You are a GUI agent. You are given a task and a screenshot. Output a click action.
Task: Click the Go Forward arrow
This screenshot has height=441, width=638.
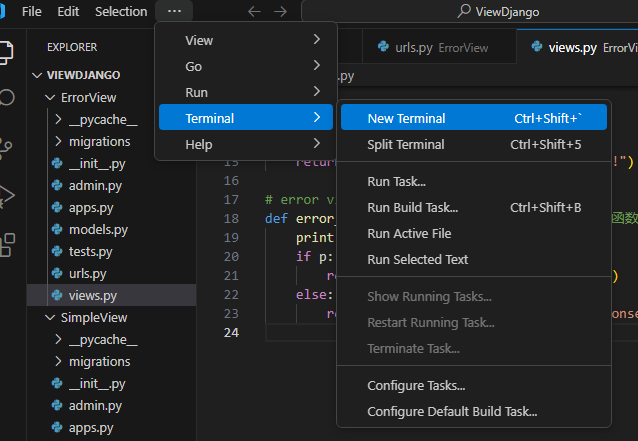tap(280, 11)
